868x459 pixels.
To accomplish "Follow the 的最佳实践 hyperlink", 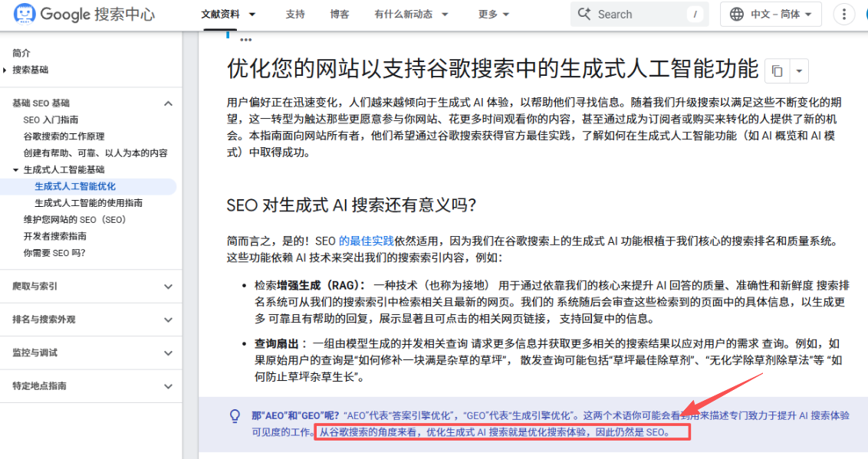I will click(x=366, y=241).
